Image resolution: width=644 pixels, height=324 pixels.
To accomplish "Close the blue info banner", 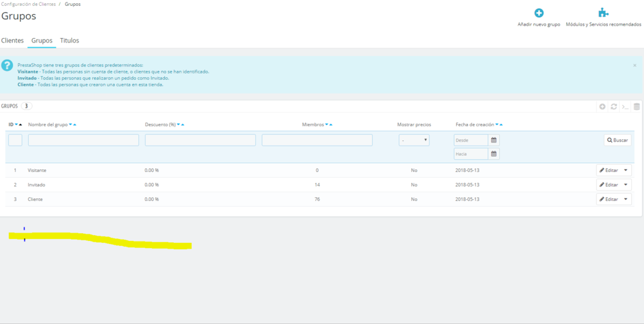I will [x=634, y=65].
